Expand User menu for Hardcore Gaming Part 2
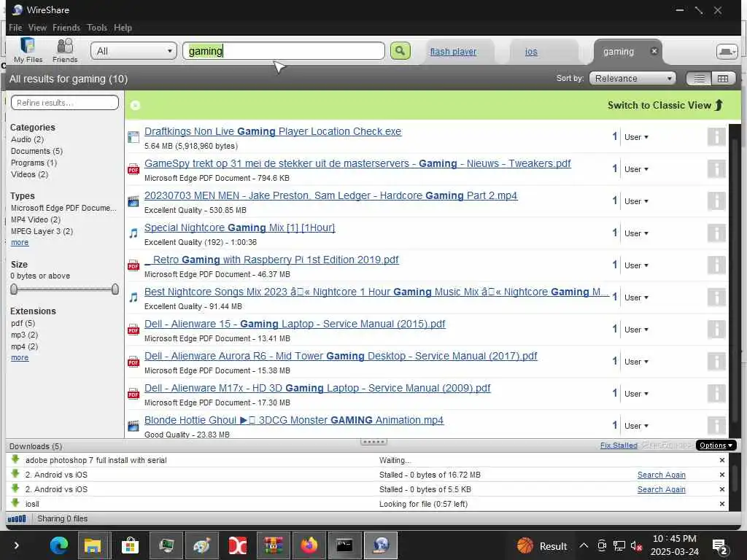The height and width of the screenshot is (560, 747). coord(636,201)
